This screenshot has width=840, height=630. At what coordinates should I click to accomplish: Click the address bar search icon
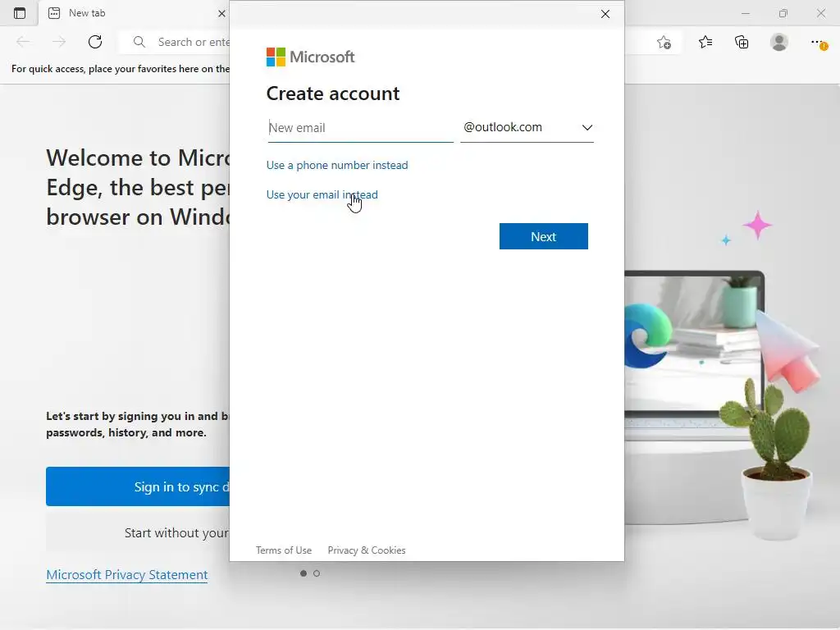(x=139, y=42)
